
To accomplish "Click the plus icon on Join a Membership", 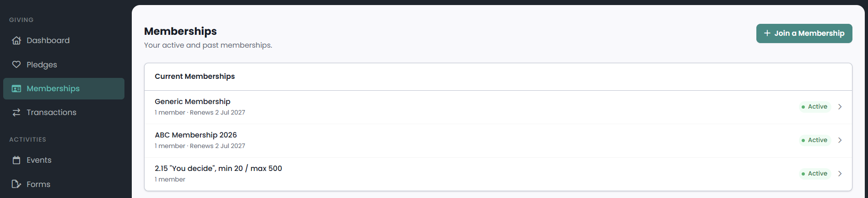I will tap(767, 33).
